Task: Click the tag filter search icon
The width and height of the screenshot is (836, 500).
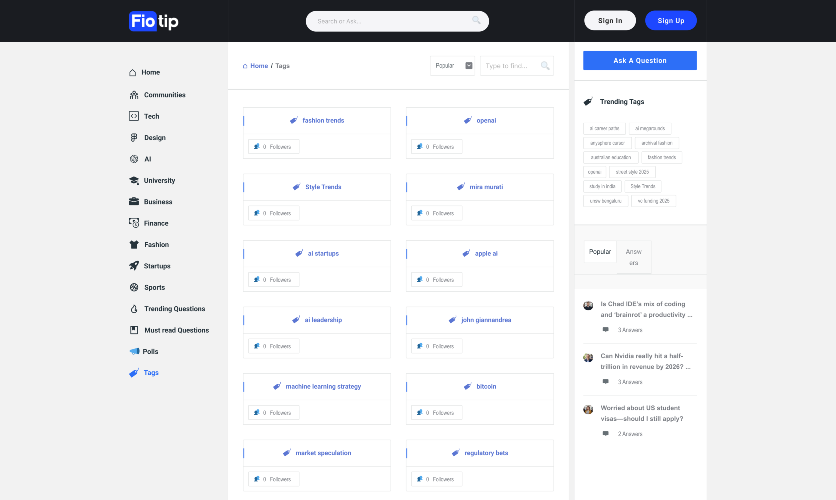Action: click(545, 66)
